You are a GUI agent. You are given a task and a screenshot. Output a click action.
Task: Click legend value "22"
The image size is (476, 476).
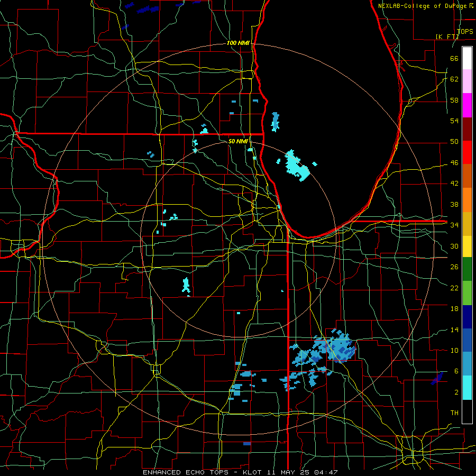point(454,288)
